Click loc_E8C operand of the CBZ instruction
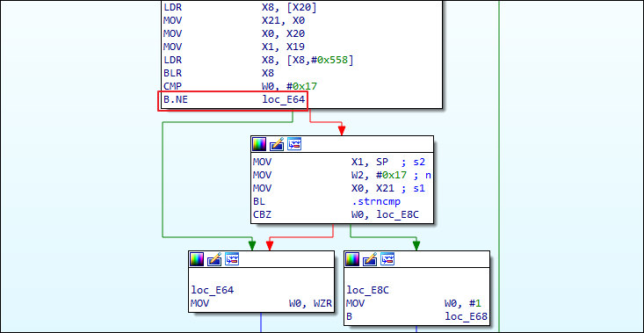 [398, 214]
